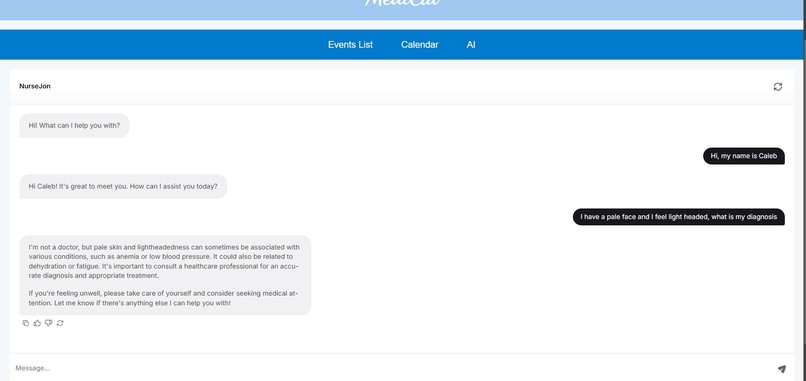Select the 'Hi, my name is Caleb' message
This screenshot has width=806, height=381.
point(744,156)
